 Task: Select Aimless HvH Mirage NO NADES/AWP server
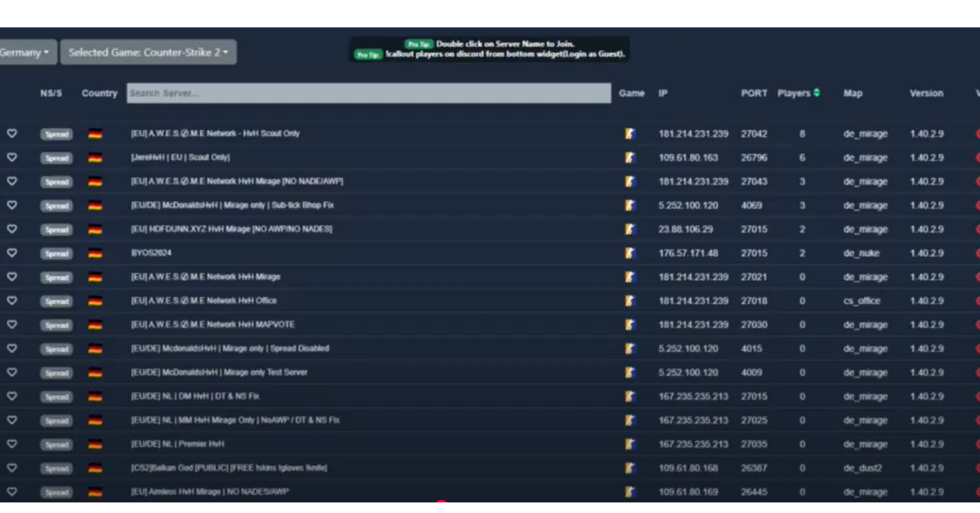coord(210,492)
